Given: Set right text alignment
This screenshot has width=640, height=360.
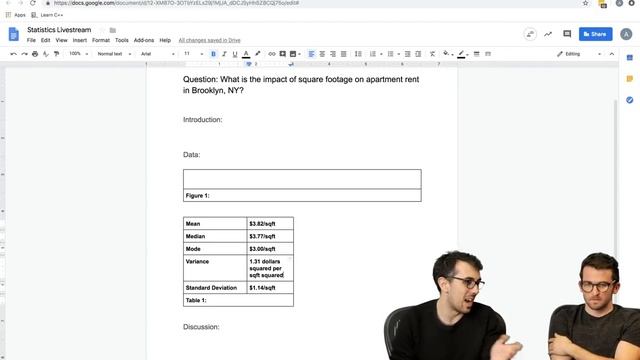Looking at the screenshot, I should click(x=333, y=54).
